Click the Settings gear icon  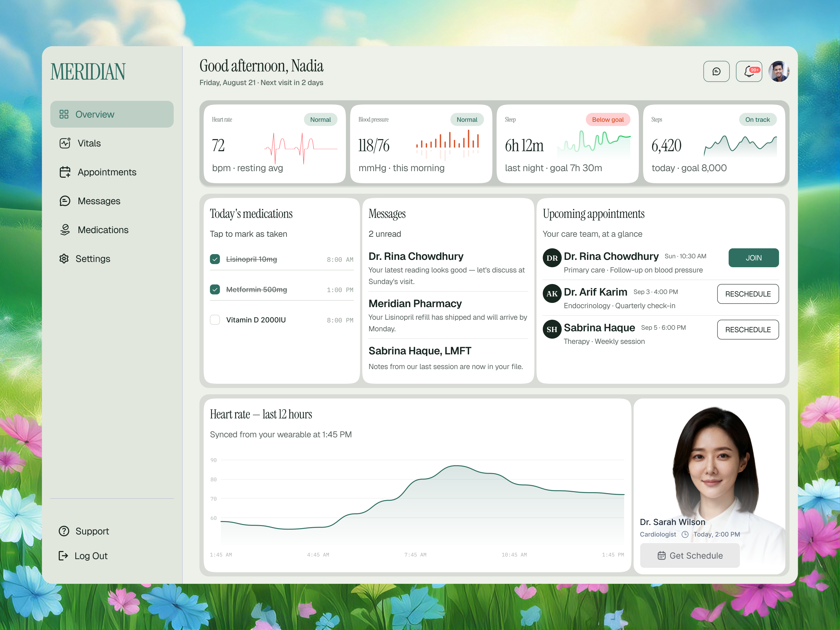pos(64,259)
